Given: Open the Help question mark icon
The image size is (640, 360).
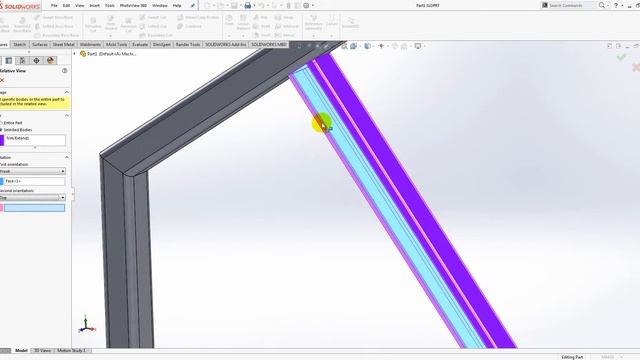Looking at the screenshot, I should pos(616,5).
